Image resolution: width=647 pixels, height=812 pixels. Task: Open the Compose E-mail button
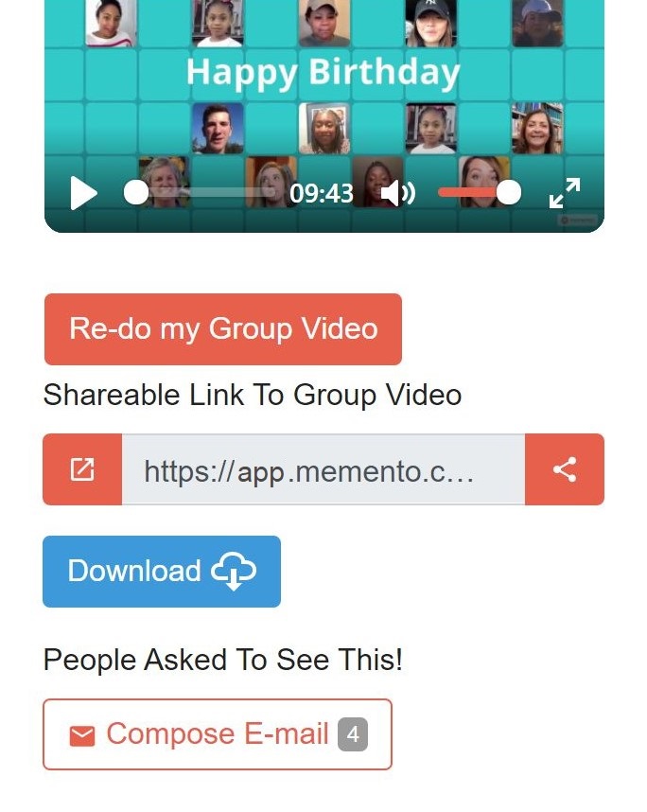click(x=218, y=734)
